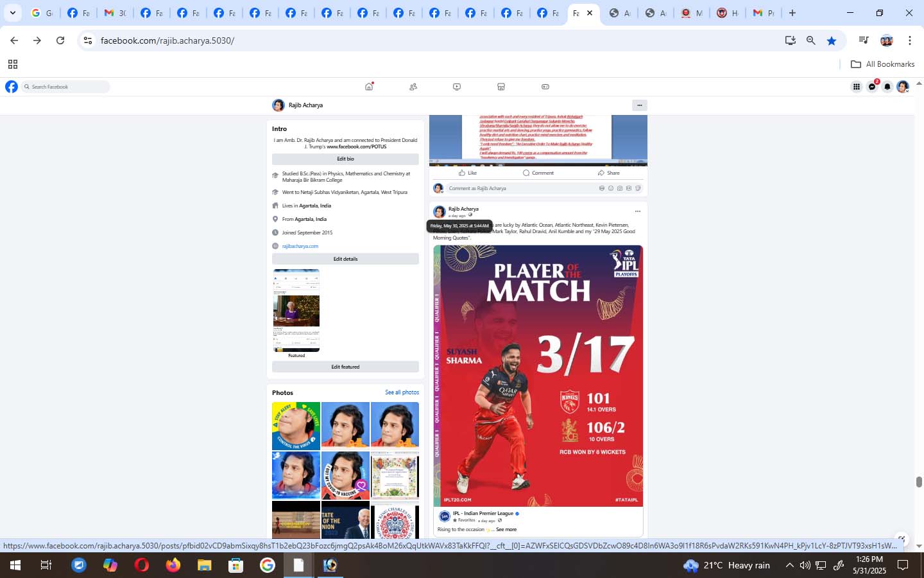Open Chrome three-dot menu
Screen dimensions: 924x578
pyautogui.click(x=910, y=40)
